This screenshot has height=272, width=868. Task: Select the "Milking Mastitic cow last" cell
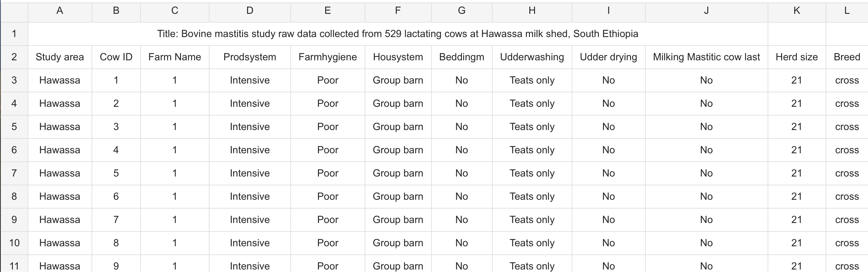pyautogui.click(x=706, y=57)
